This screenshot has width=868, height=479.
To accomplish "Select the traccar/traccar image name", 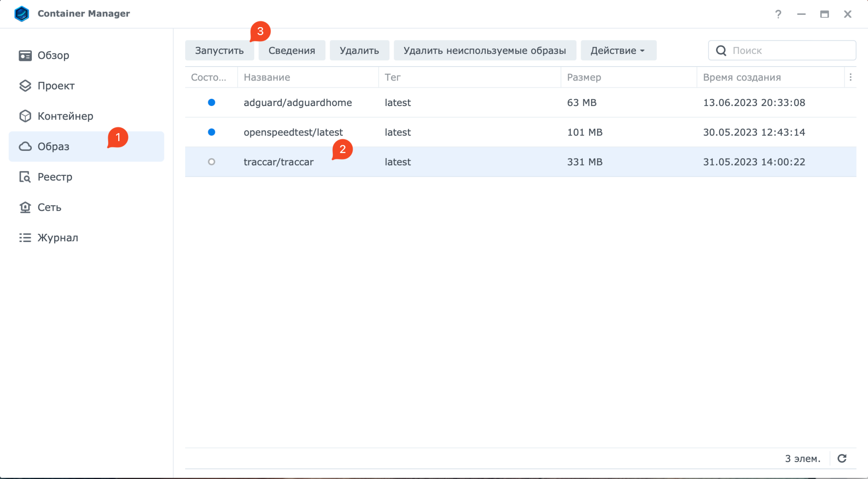I will 278,162.
